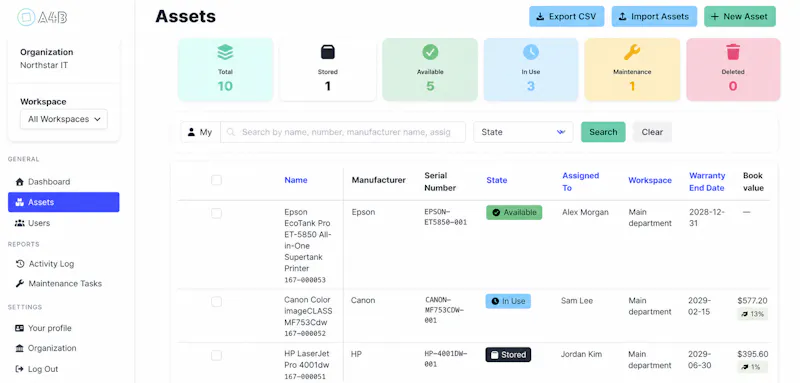Sort by Assigned To column
800x383 pixels.
(x=581, y=182)
